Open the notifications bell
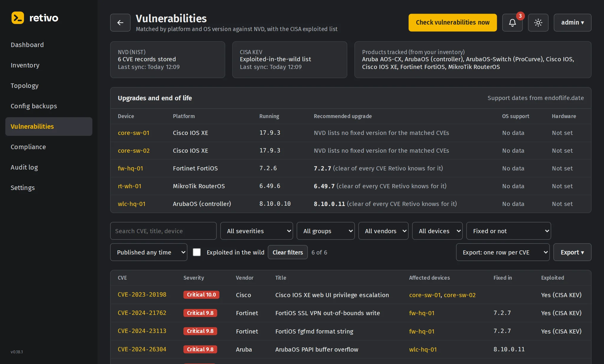The width and height of the screenshot is (604, 364). pyautogui.click(x=512, y=22)
